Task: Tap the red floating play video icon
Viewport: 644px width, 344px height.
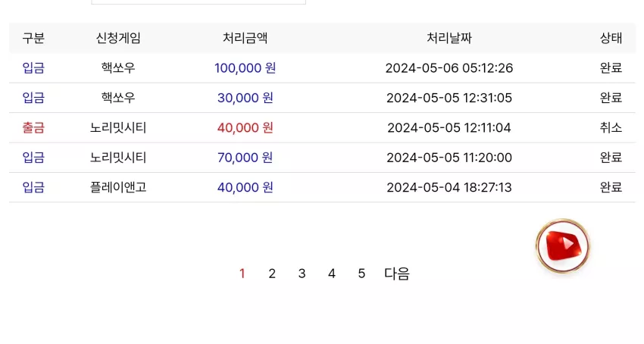Action: tap(563, 245)
